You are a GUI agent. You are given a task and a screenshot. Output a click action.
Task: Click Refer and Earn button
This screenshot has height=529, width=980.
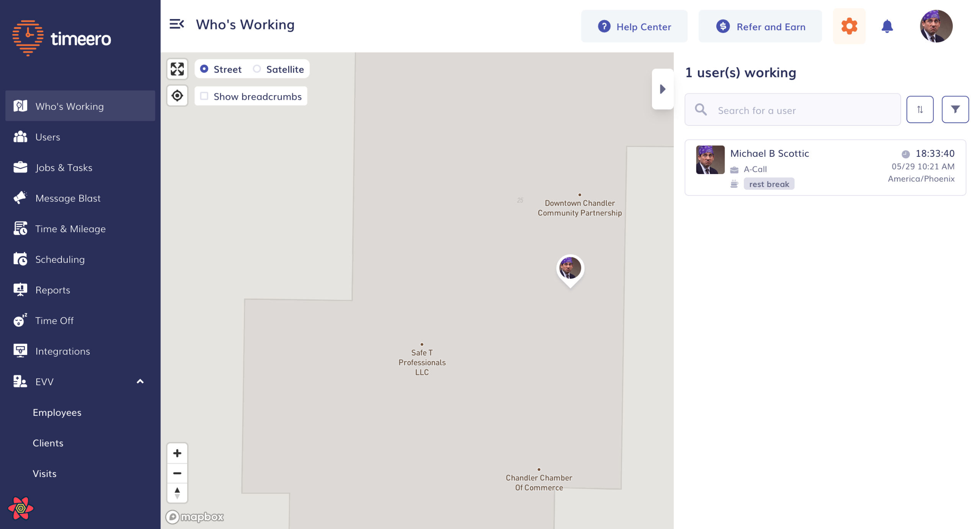point(760,26)
